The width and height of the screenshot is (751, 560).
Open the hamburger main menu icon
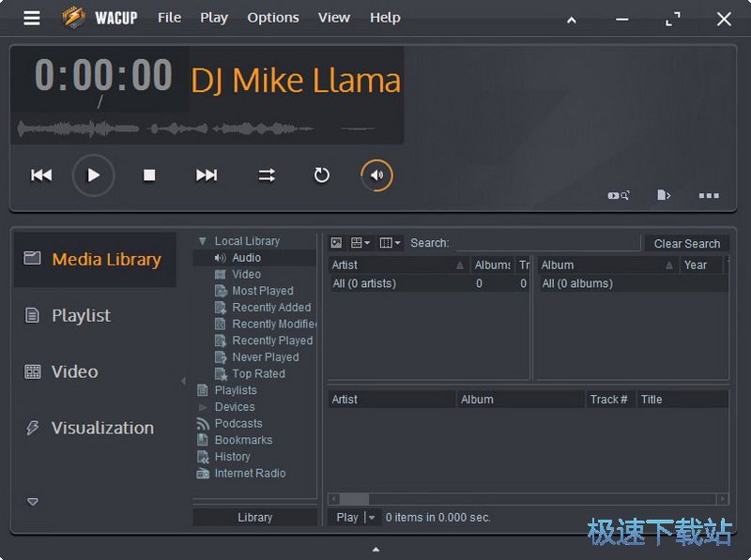[32, 18]
